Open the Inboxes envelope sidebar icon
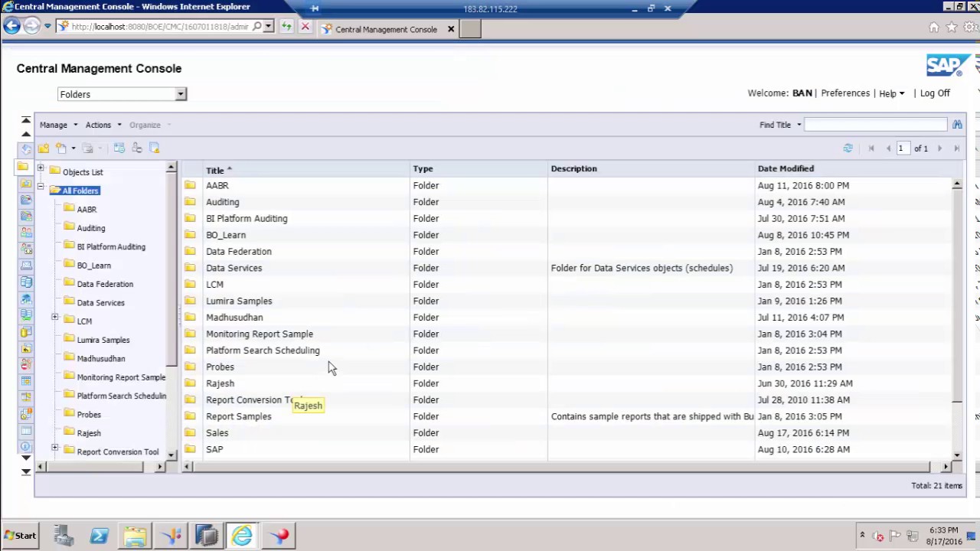Viewport: 980px width, 551px height. coord(26,266)
